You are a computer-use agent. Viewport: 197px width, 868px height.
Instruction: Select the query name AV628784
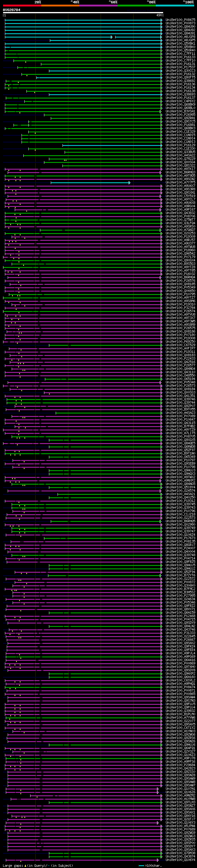(x=11, y=10)
